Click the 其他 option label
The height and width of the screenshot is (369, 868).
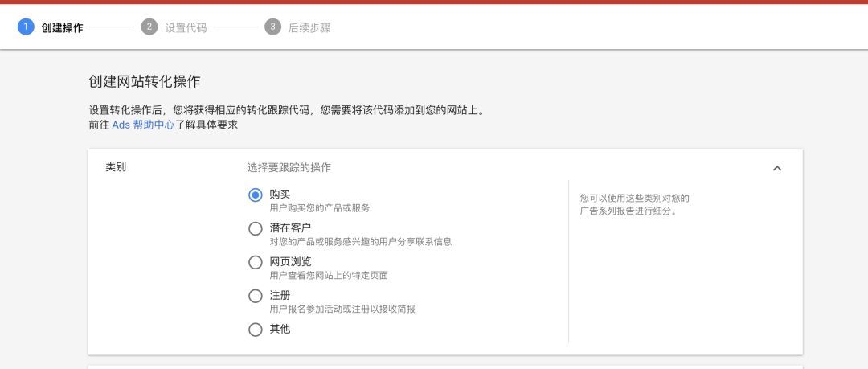pyautogui.click(x=280, y=329)
